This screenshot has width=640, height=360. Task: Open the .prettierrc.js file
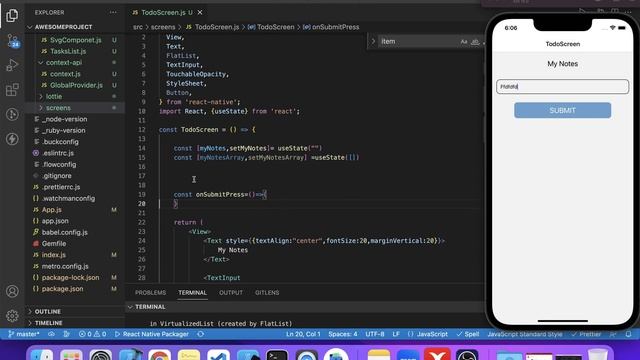tap(61, 187)
